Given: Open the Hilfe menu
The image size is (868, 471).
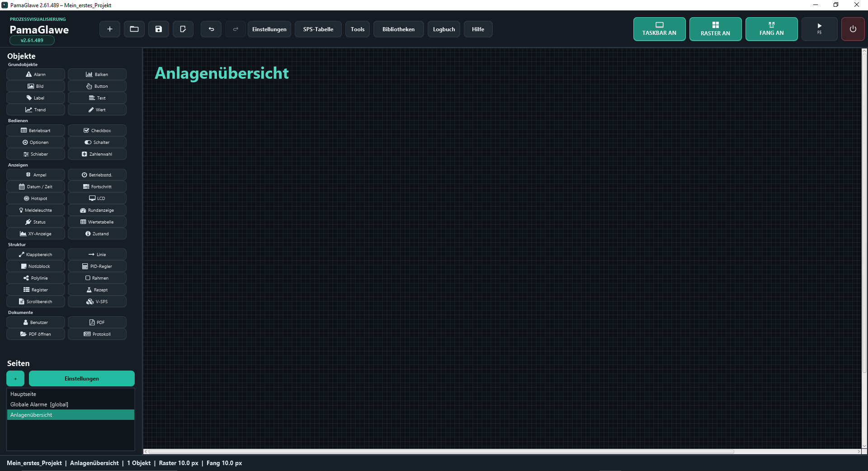Looking at the screenshot, I should coord(478,29).
